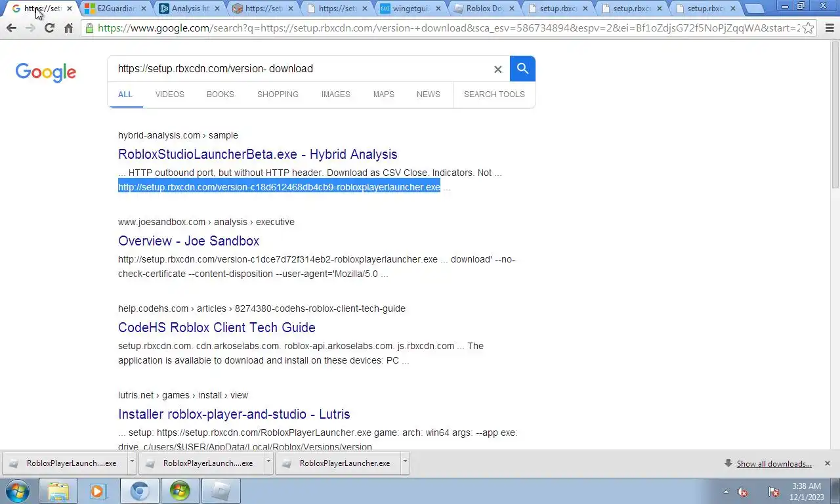The height and width of the screenshot is (504, 840).
Task: Open the new tab button
Action: click(755, 9)
